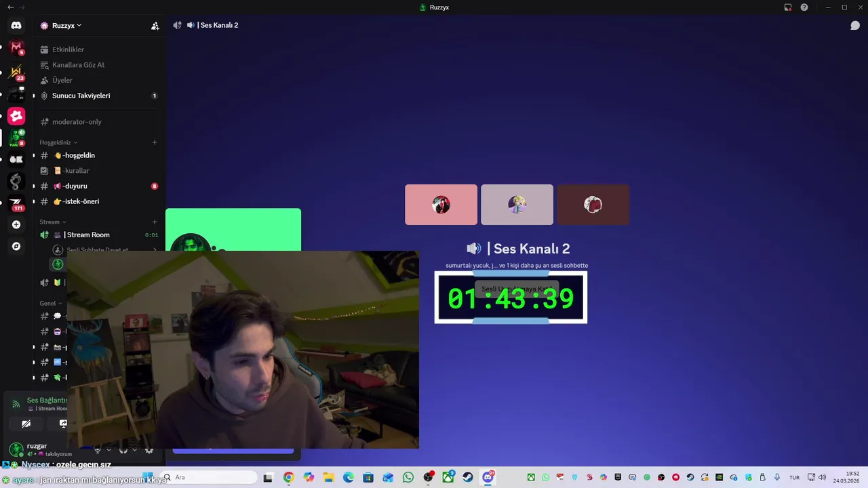868x488 pixels.
Task: Select first participant tile with red avatar
Action: [x=441, y=205]
